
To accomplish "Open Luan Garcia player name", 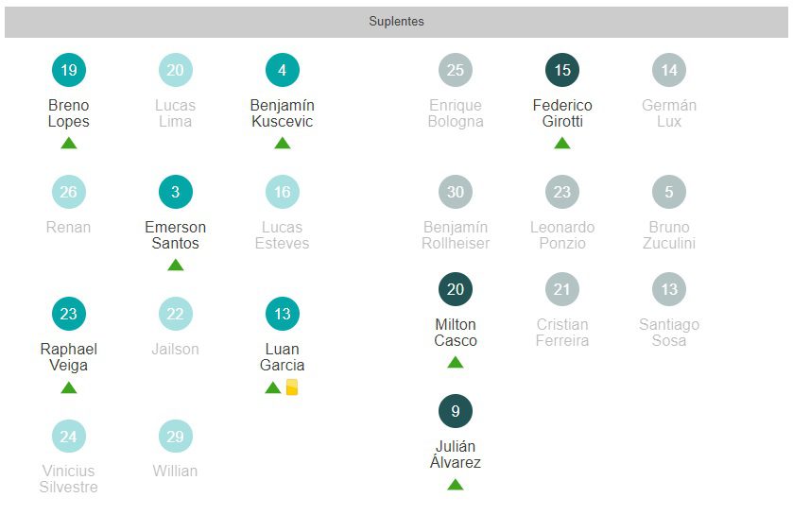I will tap(283, 357).
